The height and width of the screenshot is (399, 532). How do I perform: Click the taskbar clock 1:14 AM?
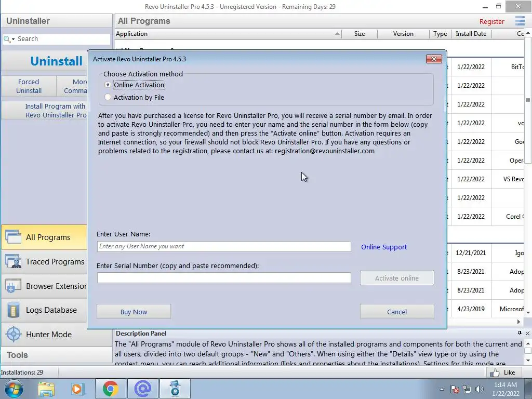[x=506, y=385]
